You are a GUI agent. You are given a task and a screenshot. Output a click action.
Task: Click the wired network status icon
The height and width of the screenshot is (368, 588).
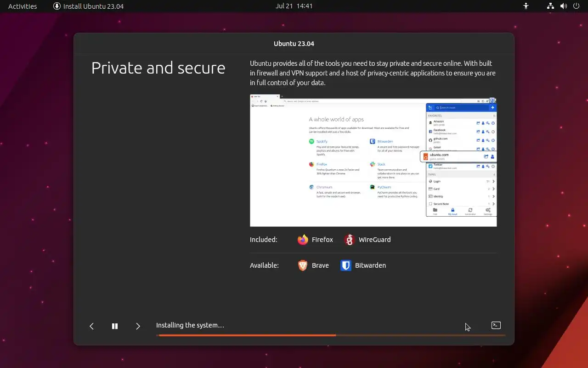[x=550, y=6]
